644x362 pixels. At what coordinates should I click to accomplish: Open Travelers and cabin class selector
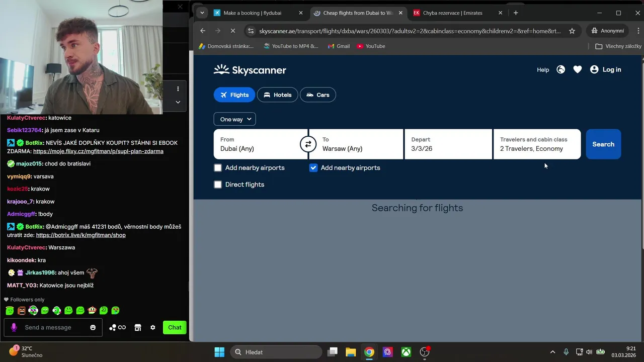click(537, 144)
